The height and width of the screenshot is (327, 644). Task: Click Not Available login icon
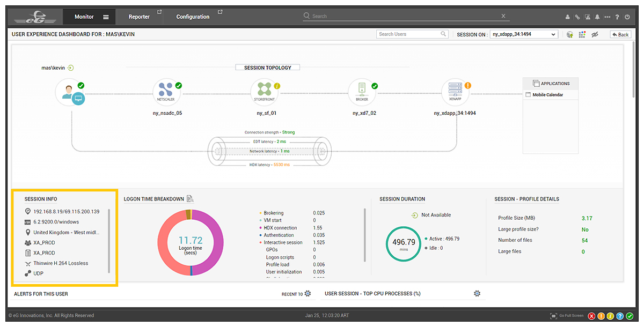pos(415,215)
